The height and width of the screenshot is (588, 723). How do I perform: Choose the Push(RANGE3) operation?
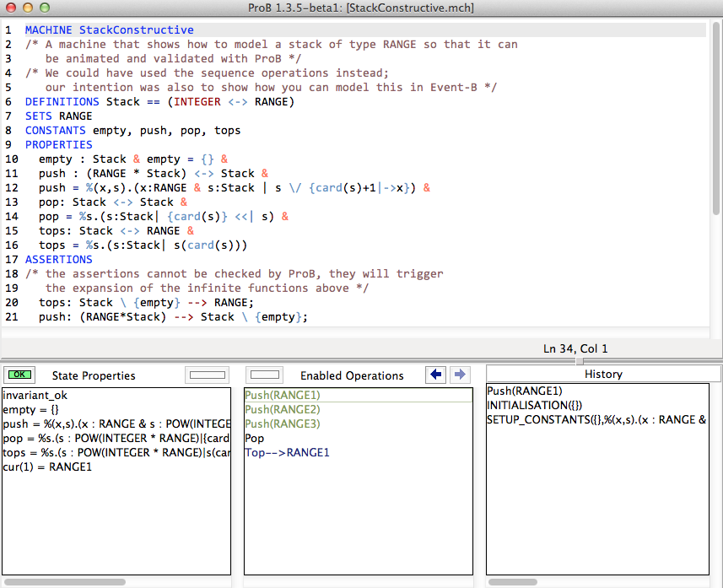(x=283, y=423)
